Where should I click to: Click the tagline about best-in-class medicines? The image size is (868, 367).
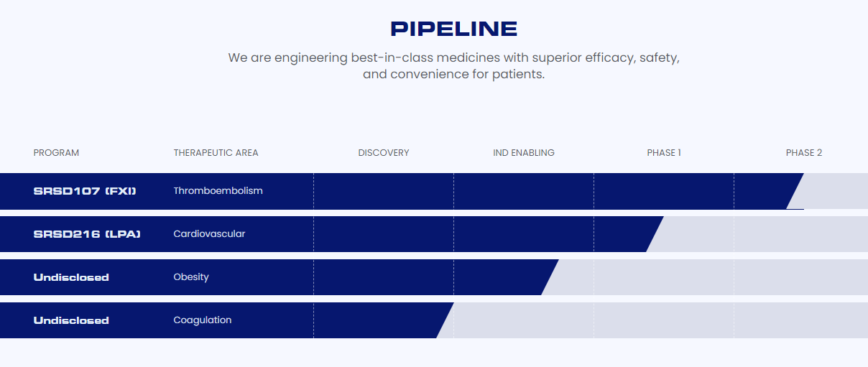pos(453,65)
